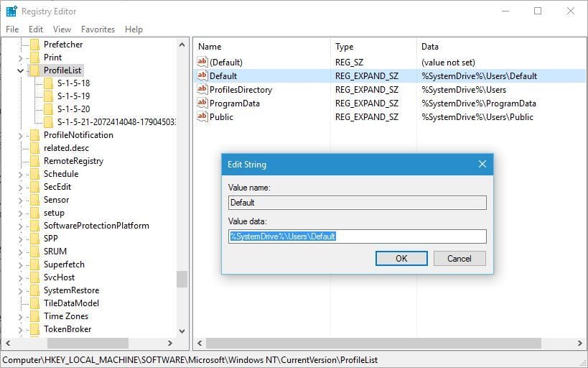Click the %SystemDrive%\ProgramData data cell
Image resolution: width=588 pixels, height=368 pixels.
point(478,103)
